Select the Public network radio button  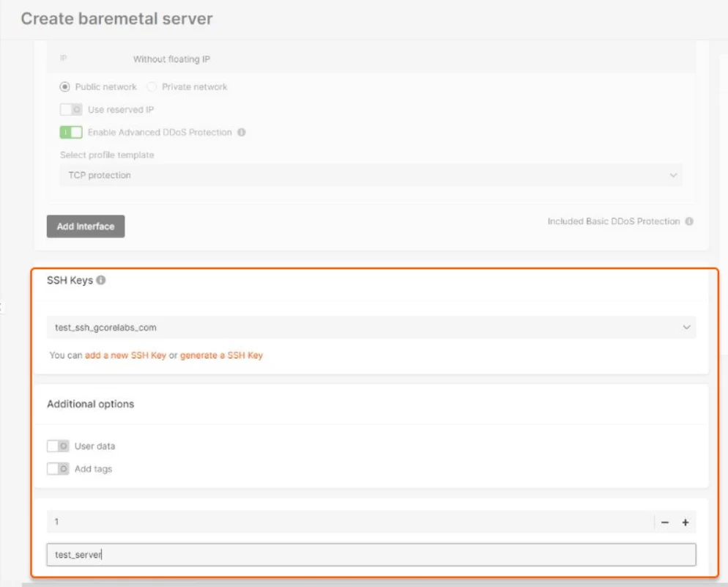[64, 87]
